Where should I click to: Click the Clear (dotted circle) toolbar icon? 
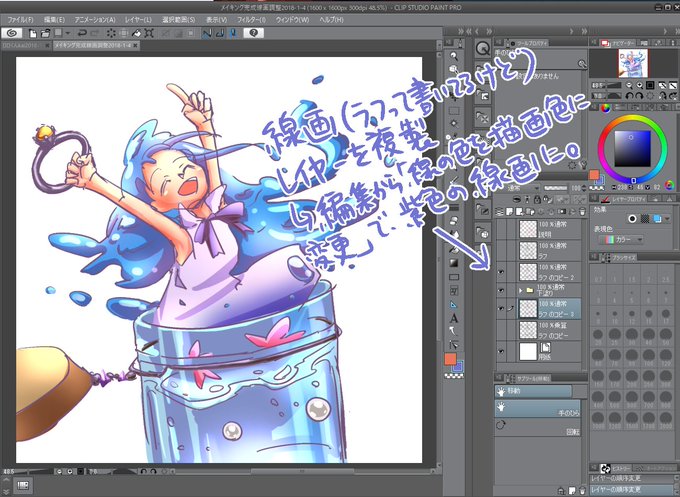111,33
